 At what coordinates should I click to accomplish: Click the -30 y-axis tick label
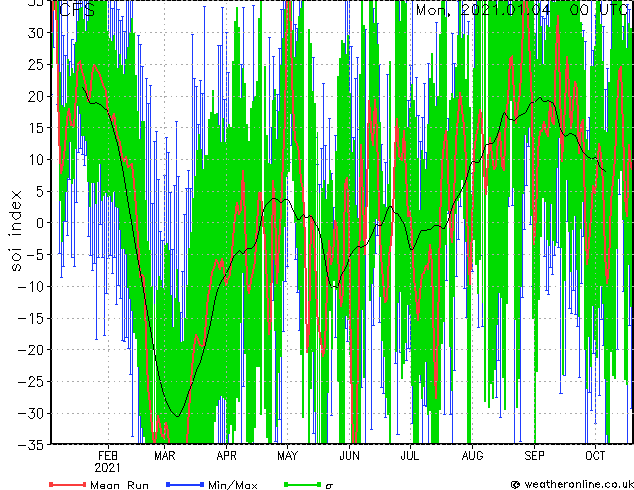pyautogui.click(x=31, y=413)
